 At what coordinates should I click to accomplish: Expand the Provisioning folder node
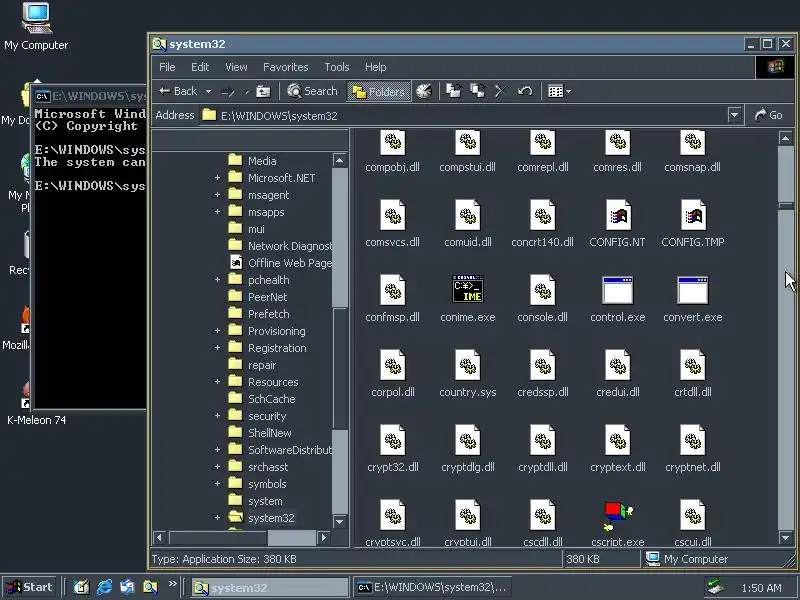click(217, 331)
